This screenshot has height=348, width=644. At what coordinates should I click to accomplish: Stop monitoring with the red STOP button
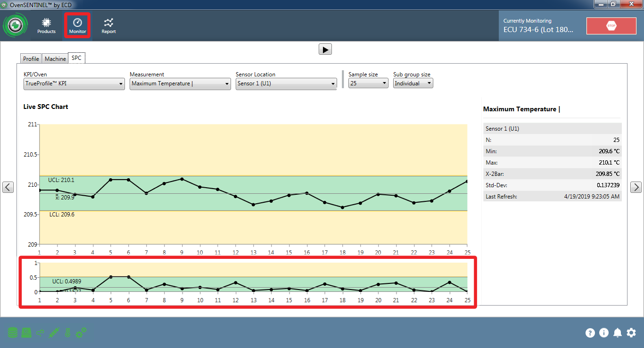tap(611, 26)
